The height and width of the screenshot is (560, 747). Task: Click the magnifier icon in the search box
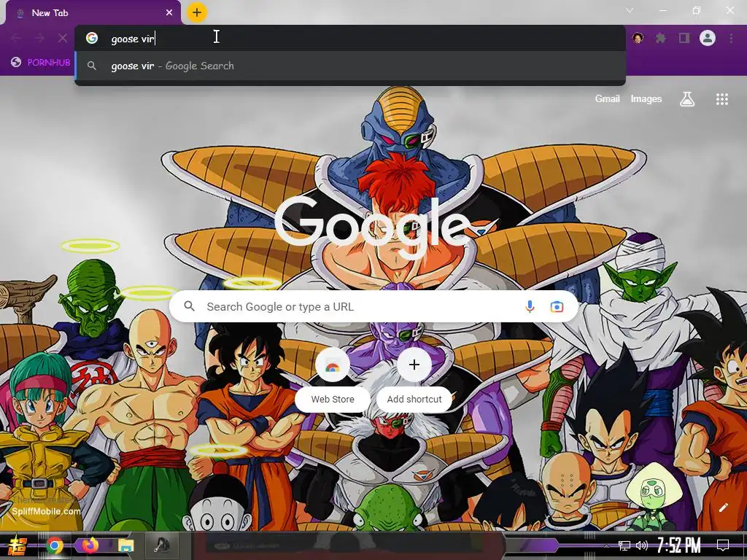(189, 306)
